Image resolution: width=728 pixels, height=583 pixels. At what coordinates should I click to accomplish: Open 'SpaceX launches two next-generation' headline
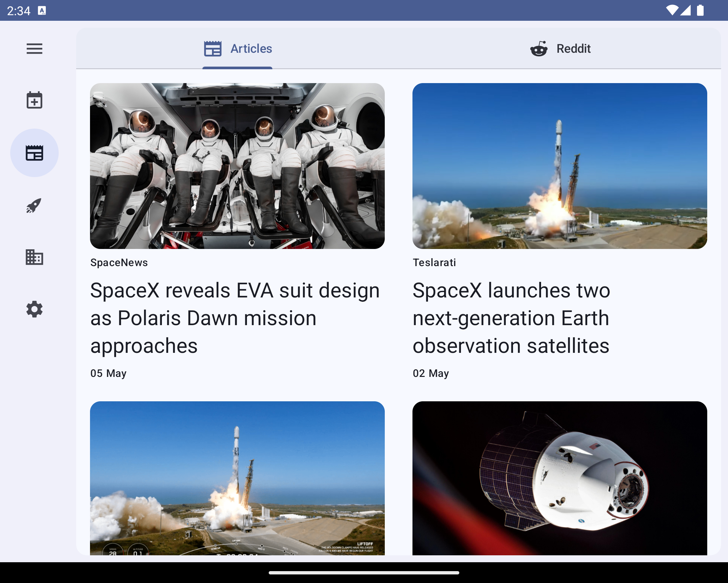click(x=512, y=318)
